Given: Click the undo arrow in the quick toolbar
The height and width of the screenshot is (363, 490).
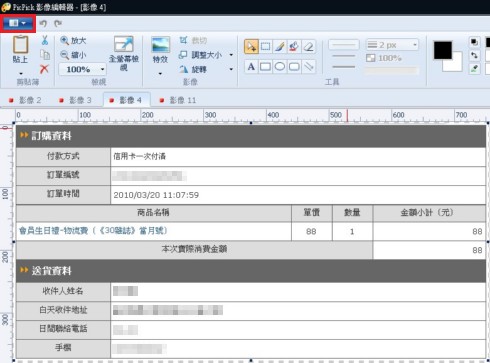Looking at the screenshot, I should 43,23.
